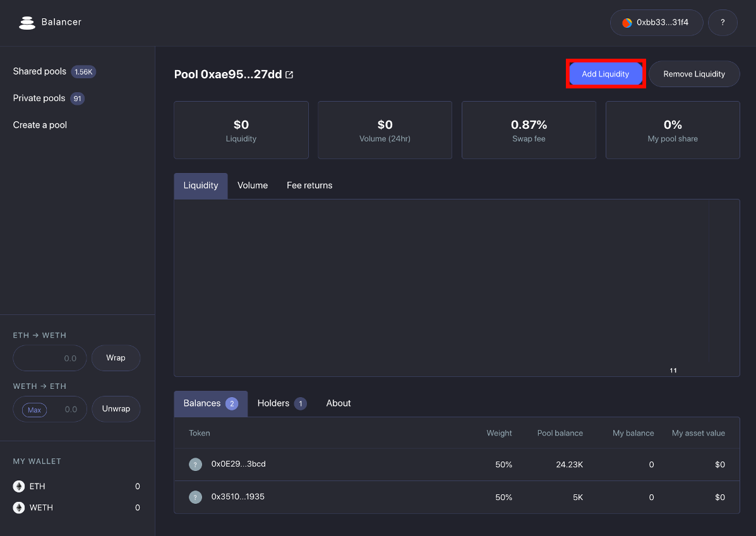This screenshot has width=756, height=536.
Task: Click the ETH coin icon in My Wallet
Action: point(18,486)
